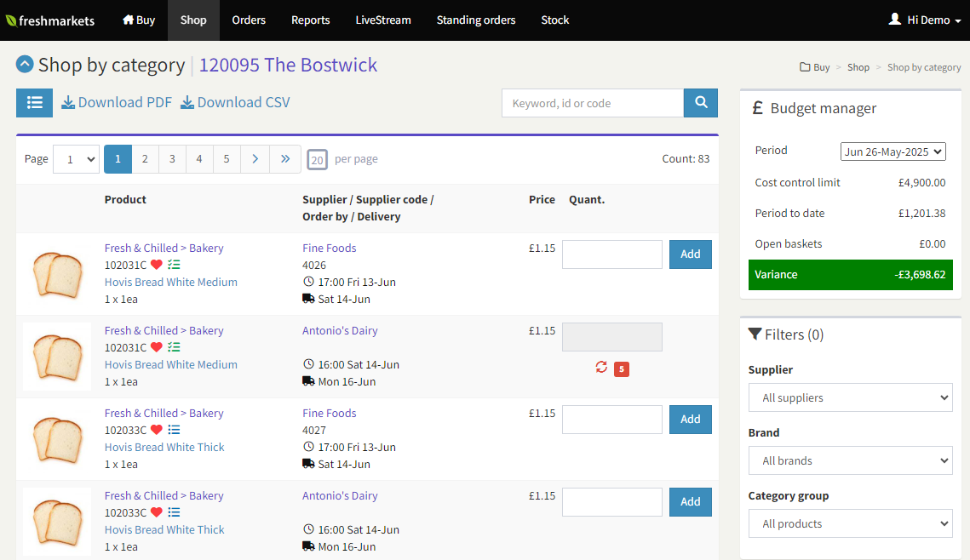
Task: Click Cost control limit £4,900.00 value
Action: pos(921,182)
